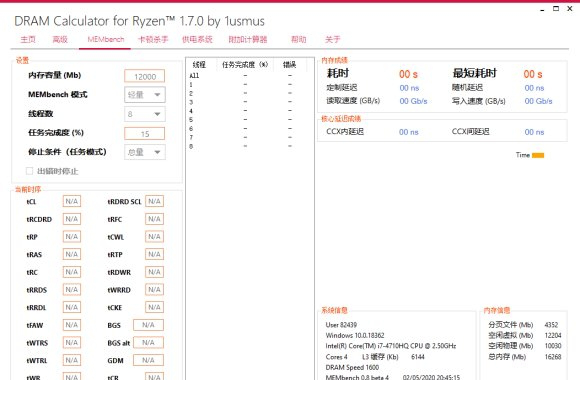The width and height of the screenshot is (580, 395).
Task: Click the 错误 column header
Action: click(290, 65)
